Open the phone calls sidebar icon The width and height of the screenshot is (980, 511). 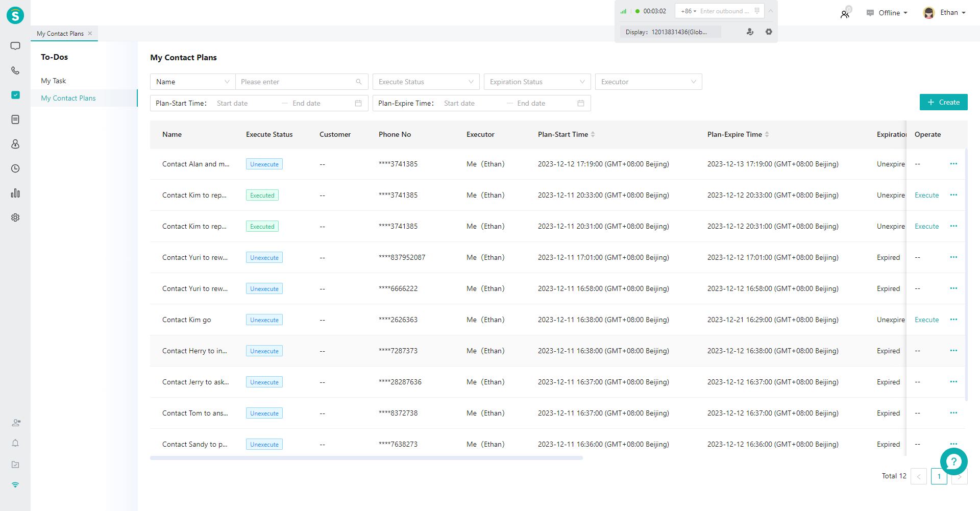15,70
